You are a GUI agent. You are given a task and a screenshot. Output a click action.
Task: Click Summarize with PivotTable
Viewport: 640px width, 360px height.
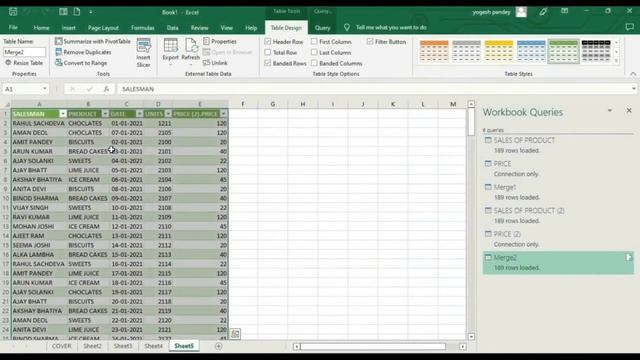(93, 41)
